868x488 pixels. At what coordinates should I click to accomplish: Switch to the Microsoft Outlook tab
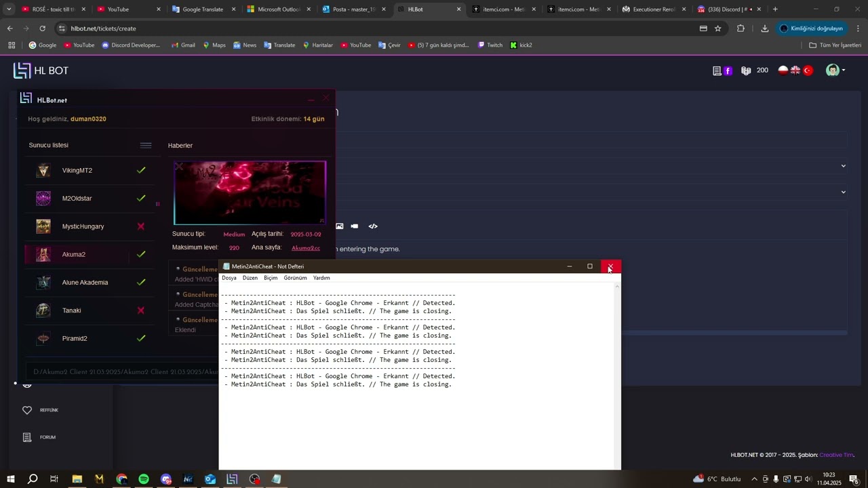tap(279, 9)
